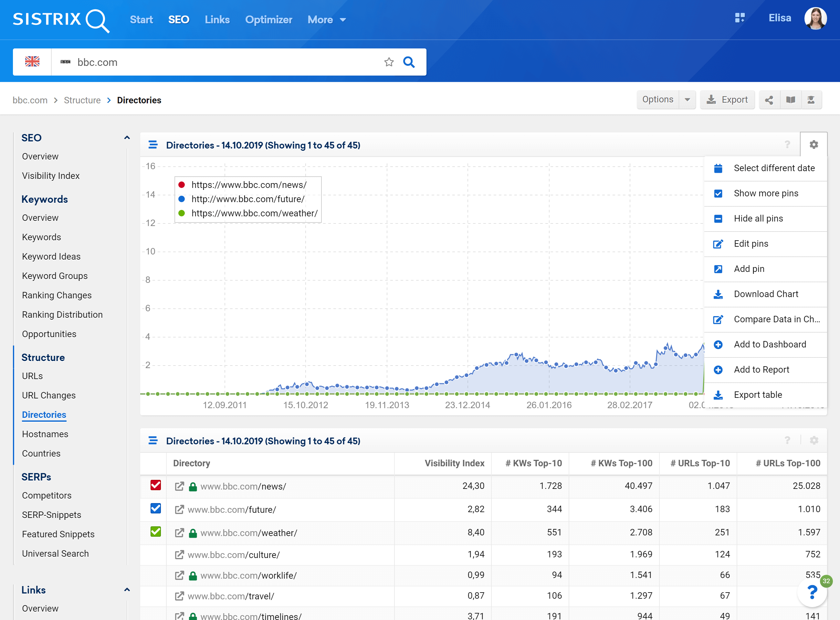Open the floating help bubble with 32 badge

(812, 592)
